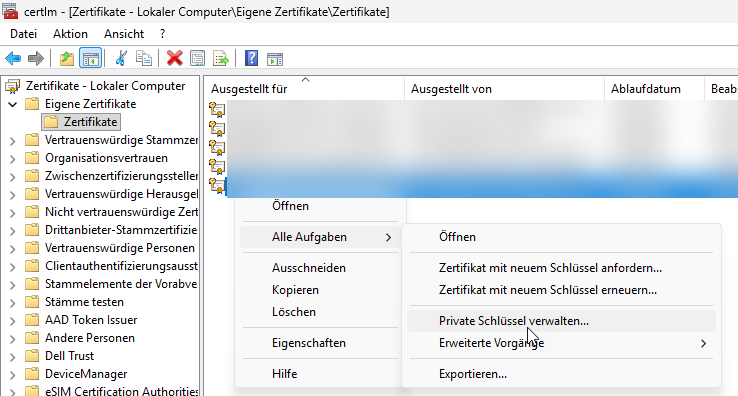Expand the Zwischenzertifizierungsstellen tree node
This screenshot has width=738, height=396.
pyautogui.click(x=13, y=177)
